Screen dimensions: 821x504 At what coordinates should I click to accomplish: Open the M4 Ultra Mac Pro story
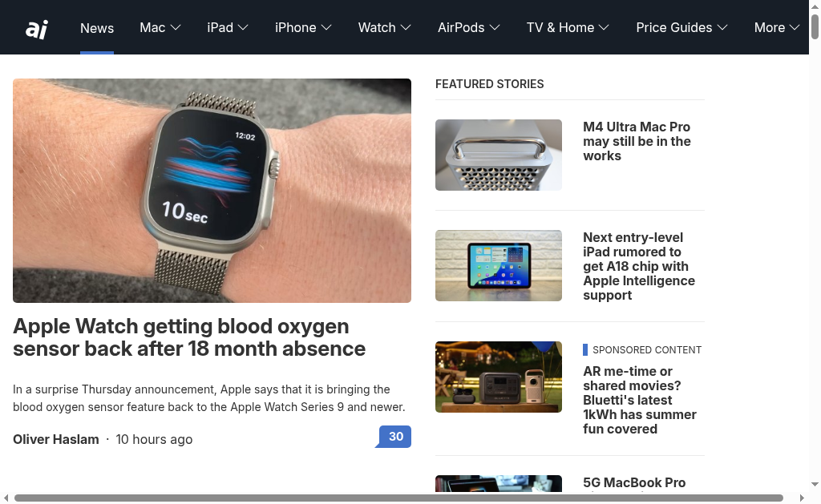pyautogui.click(x=637, y=141)
